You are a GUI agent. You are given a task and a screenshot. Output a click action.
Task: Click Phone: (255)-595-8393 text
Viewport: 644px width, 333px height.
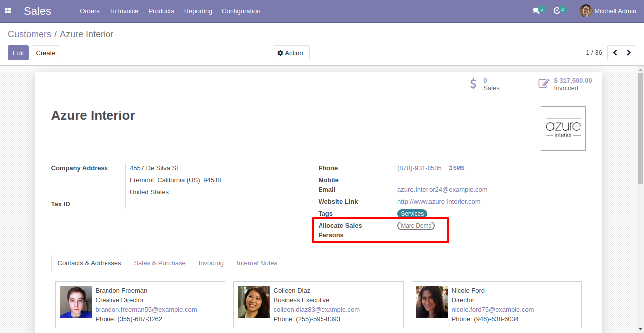[307, 319]
